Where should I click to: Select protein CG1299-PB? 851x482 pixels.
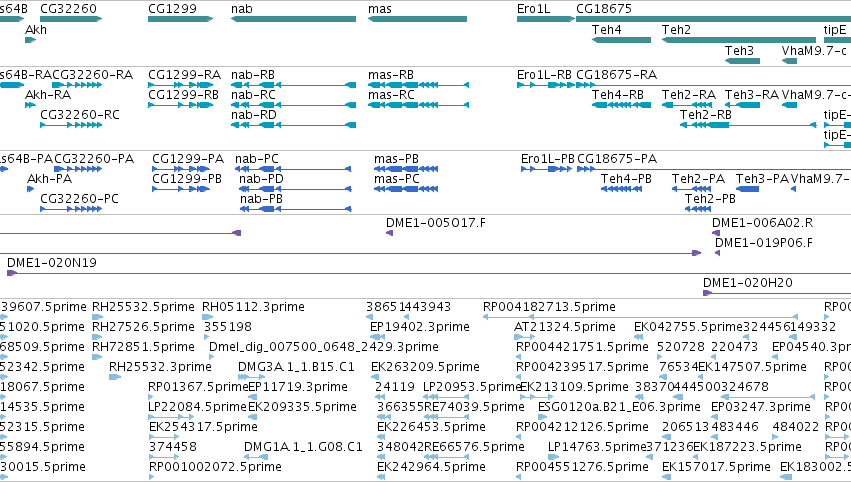(181, 189)
